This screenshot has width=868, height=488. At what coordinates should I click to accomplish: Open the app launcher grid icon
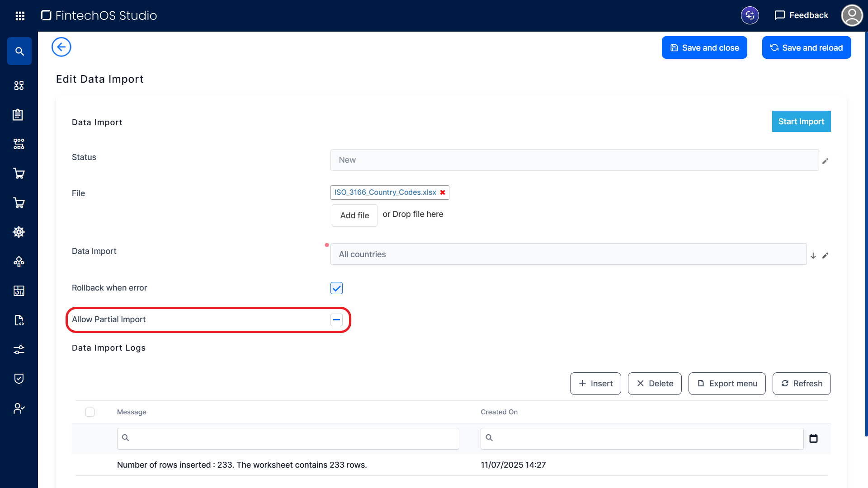click(x=20, y=16)
